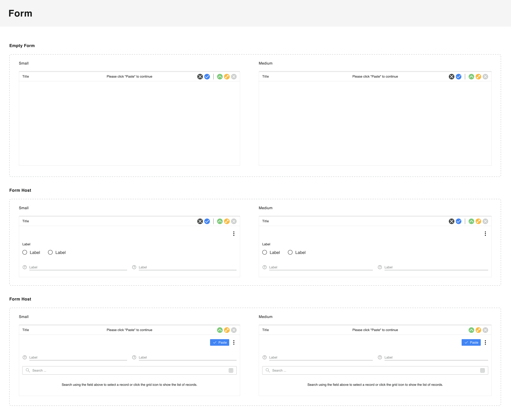This screenshot has height=420, width=511.
Task: Open kebab menu beside Paste in Small panel
Action: click(234, 342)
